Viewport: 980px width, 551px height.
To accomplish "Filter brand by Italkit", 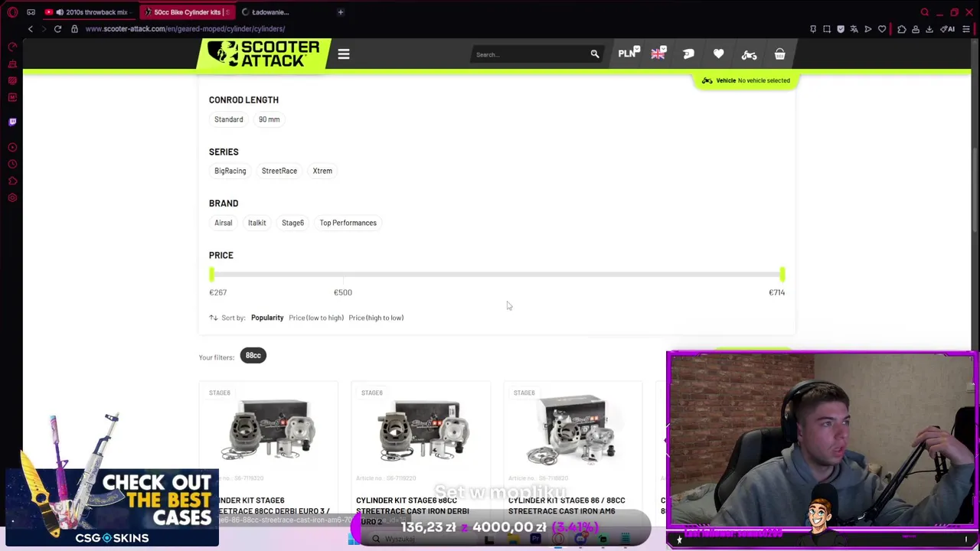I will pyautogui.click(x=256, y=223).
